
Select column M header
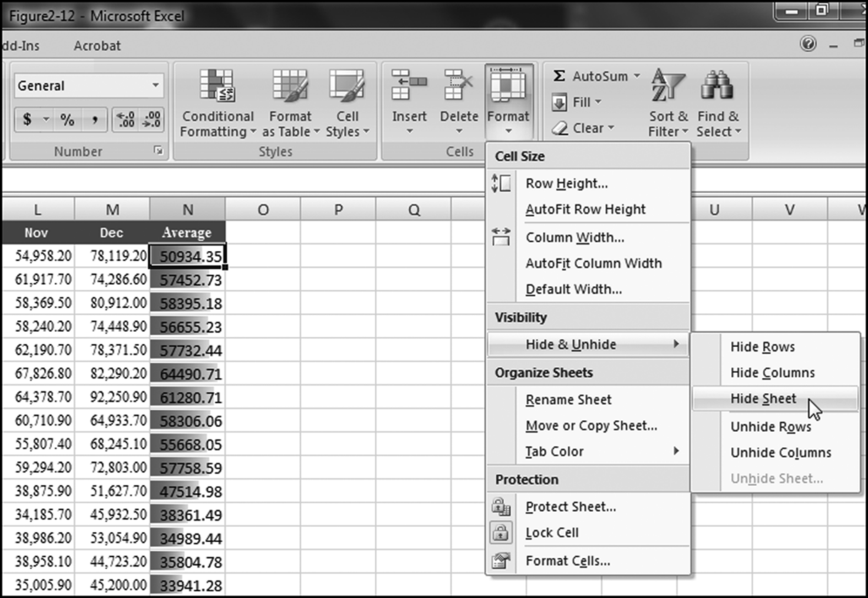point(112,210)
